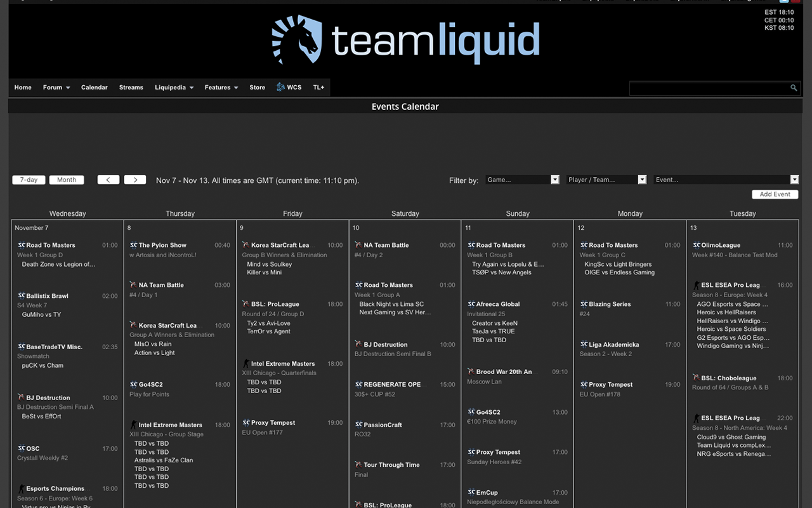The image size is (812, 508).
Task: Click the SC2 icon beside OlimoLeague
Action: coord(696,245)
